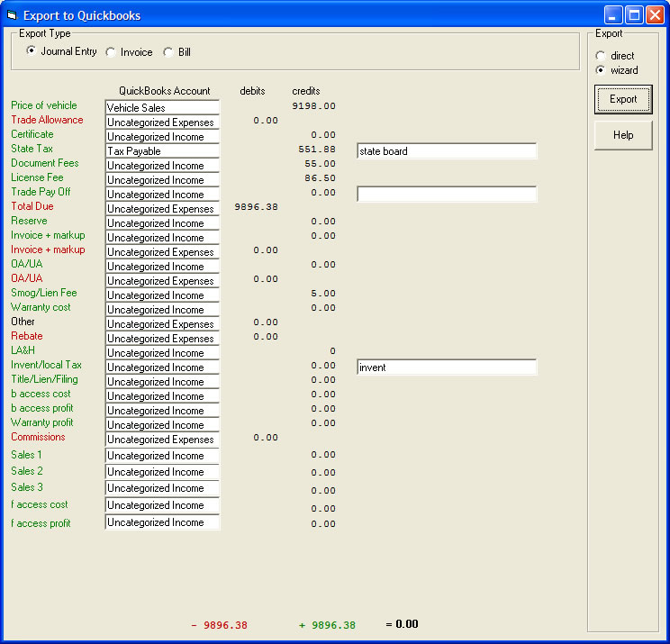Edit the 'state board' vendor field
Image resolution: width=670 pixels, height=644 pixels.
(447, 151)
